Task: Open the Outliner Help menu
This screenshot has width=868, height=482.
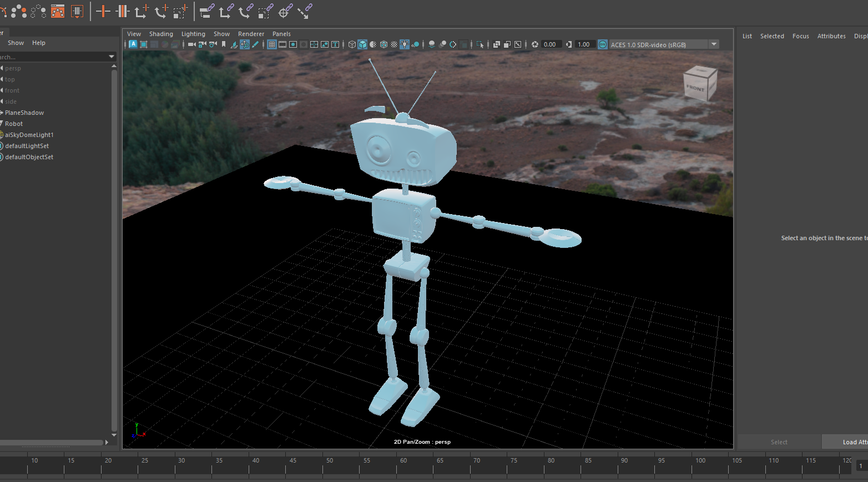Action: [x=39, y=43]
